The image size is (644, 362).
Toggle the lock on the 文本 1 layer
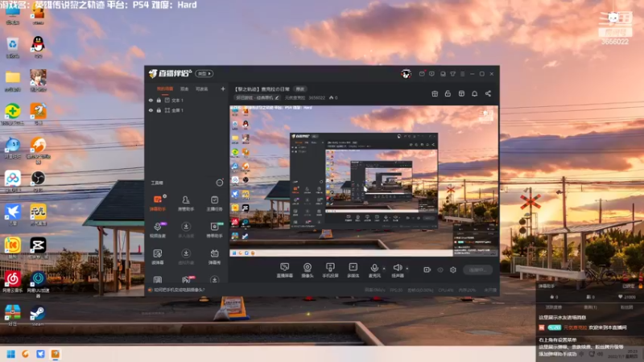[159, 100]
